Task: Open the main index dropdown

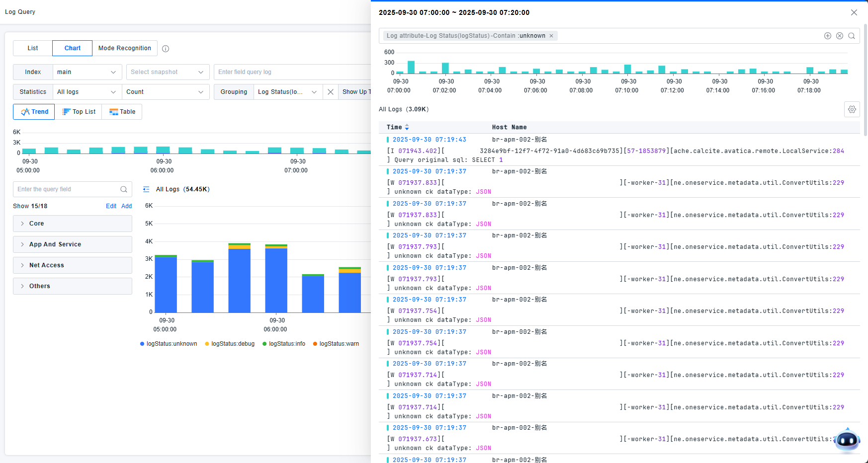Action: pos(87,72)
